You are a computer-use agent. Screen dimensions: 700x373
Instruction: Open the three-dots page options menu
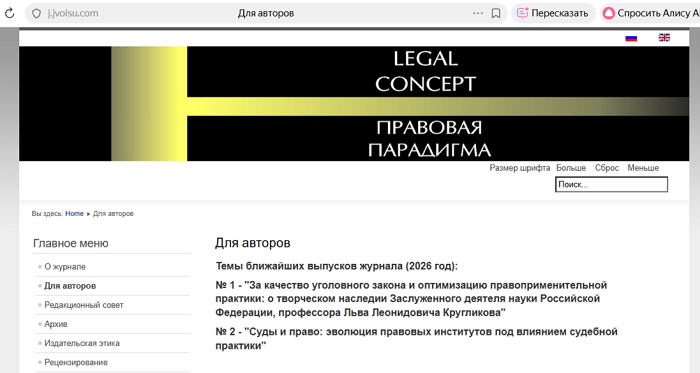(x=478, y=13)
